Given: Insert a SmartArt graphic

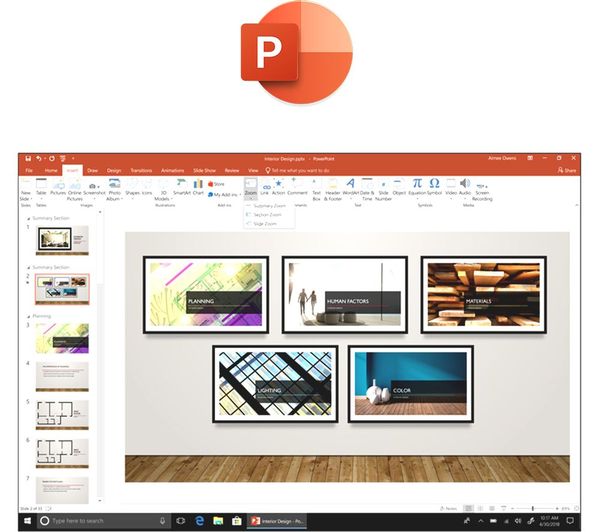Looking at the screenshot, I should (x=182, y=188).
